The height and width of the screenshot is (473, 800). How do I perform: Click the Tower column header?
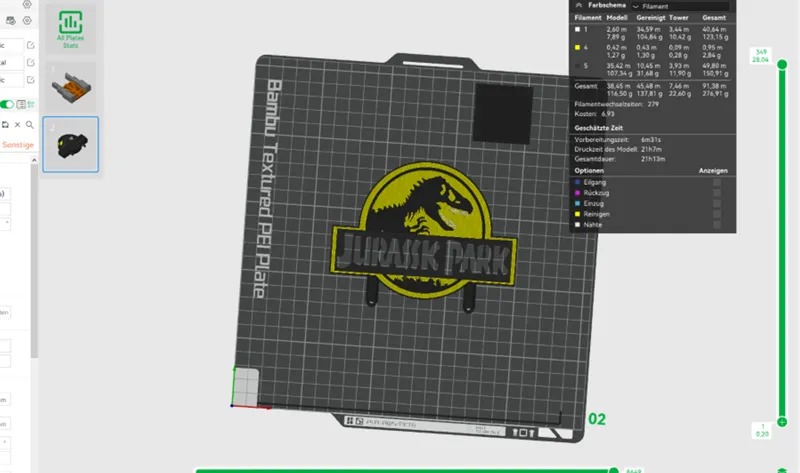point(679,18)
